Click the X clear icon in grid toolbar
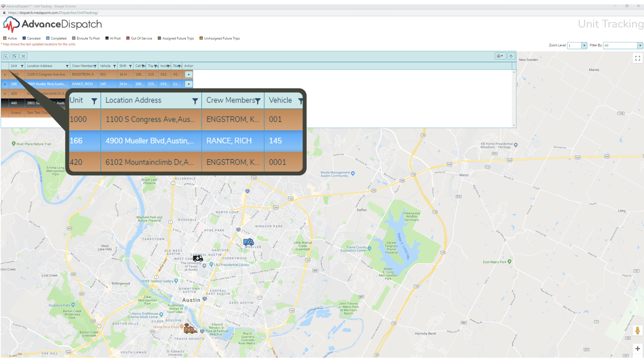The image size is (644, 362). 23,56
